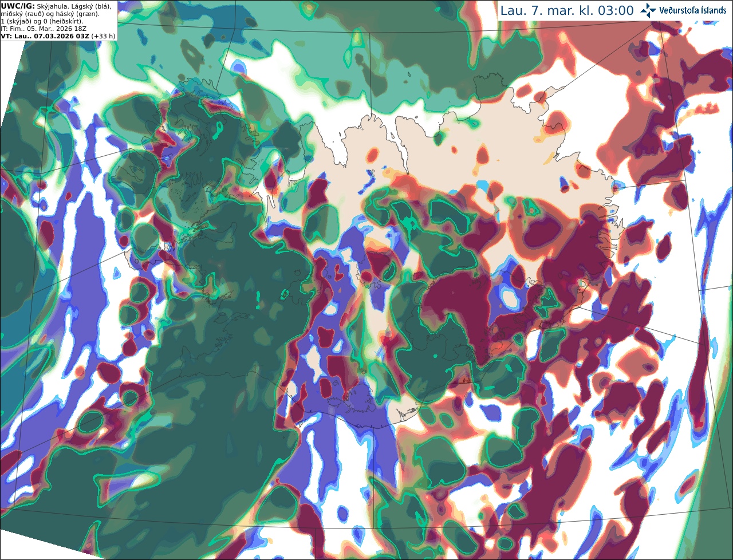Click the 'miðský (rauð) og háský (græn).' legend line
Viewport: 733px width, 560px height.
[x=50, y=13]
